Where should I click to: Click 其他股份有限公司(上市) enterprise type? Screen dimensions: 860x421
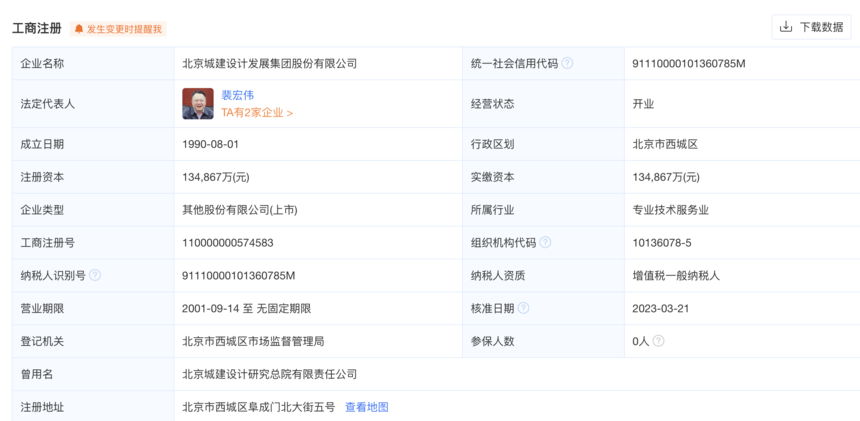[240, 210]
